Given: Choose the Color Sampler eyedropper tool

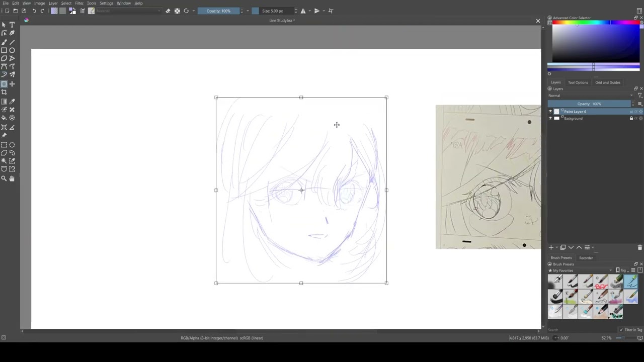Looking at the screenshot, I should [12, 102].
